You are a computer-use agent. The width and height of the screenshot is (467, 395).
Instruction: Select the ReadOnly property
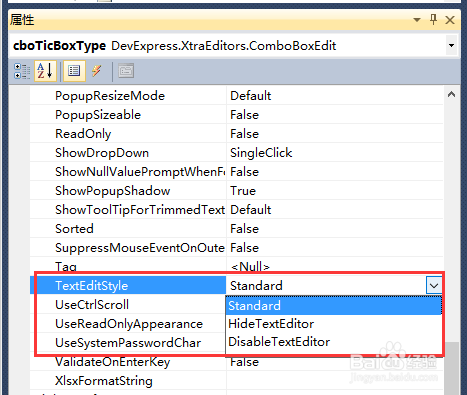pos(128,134)
